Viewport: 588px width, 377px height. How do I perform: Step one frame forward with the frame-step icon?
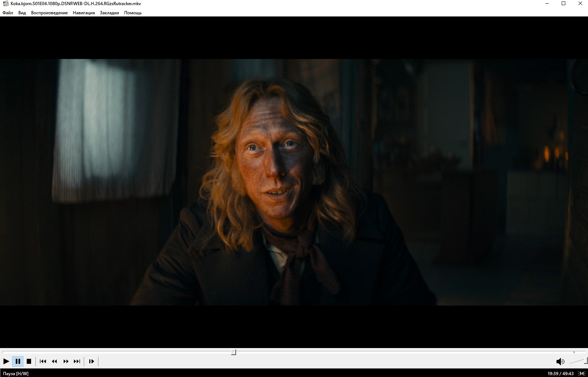91,361
